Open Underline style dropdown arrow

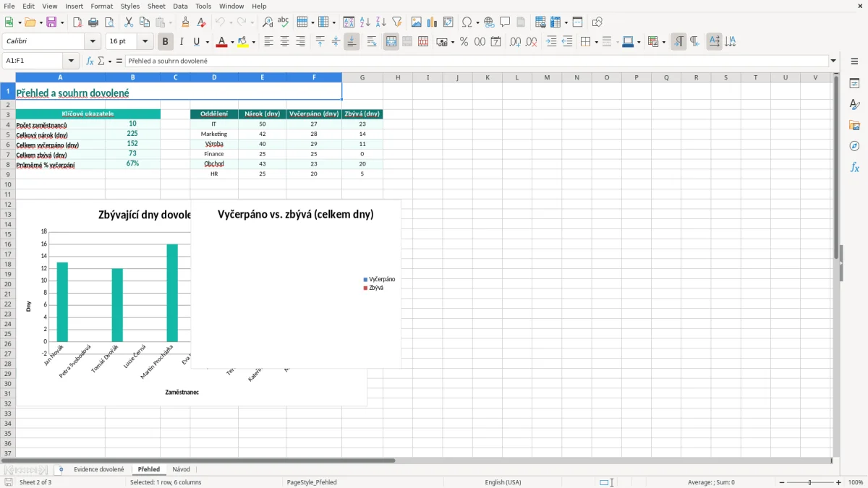pyautogui.click(x=207, y=42)
